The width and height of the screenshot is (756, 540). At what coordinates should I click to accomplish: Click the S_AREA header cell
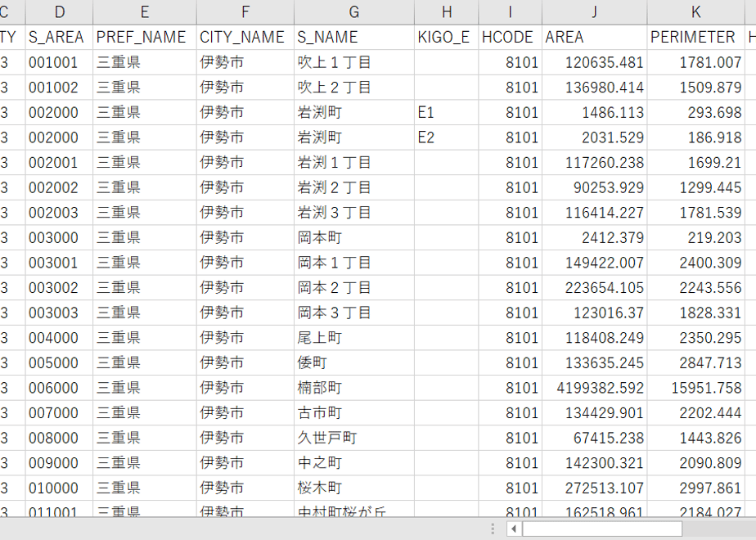[59, 37]
